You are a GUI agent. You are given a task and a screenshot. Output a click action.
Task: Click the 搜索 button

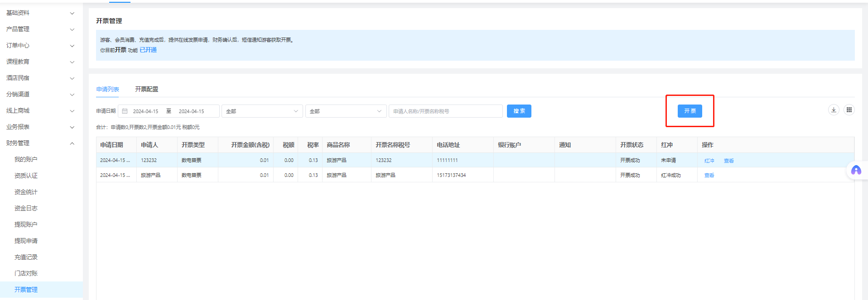click(519, 111)
